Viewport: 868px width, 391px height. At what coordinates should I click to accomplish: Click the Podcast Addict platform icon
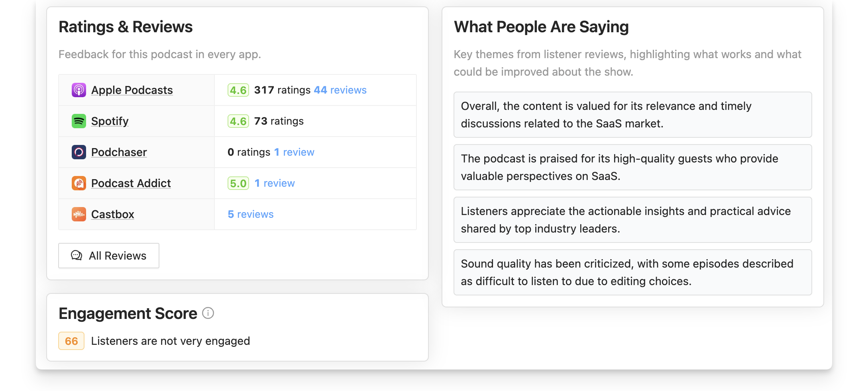[x=79, y=183]
